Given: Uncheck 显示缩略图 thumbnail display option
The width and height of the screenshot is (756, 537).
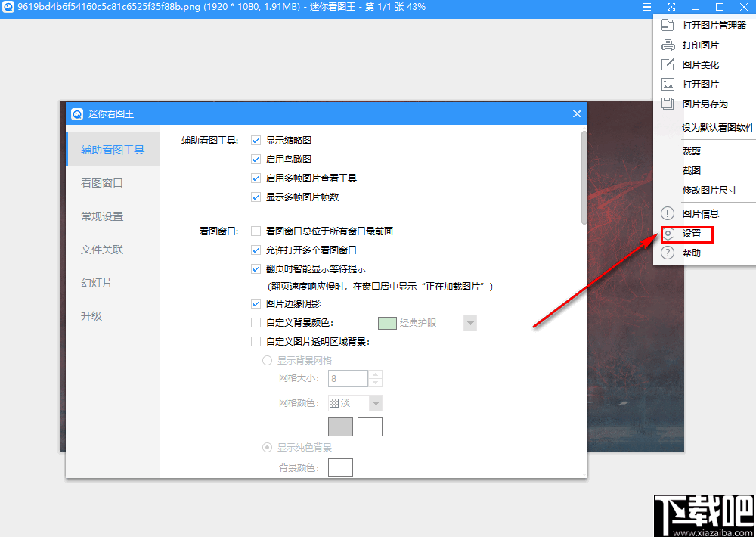Looking at the screenshot, I should [x=256, y=140].
